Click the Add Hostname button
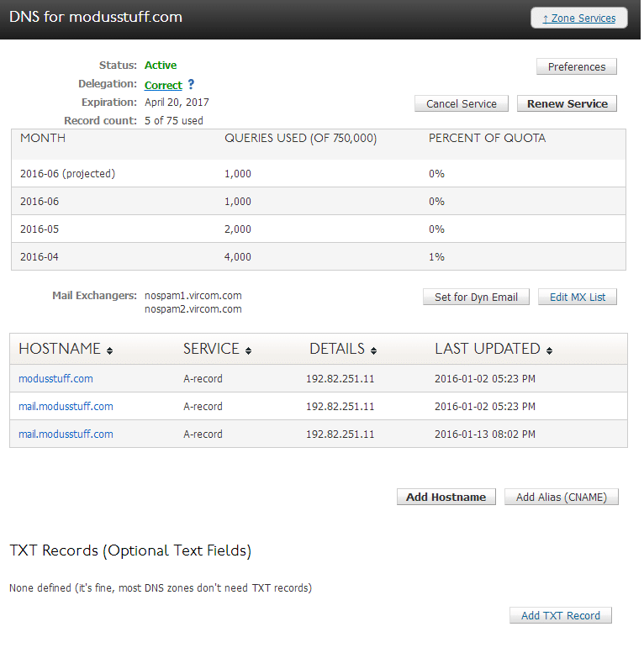Image resolution: width=644 pixels, height=653 pixels. tap(446, 497)
